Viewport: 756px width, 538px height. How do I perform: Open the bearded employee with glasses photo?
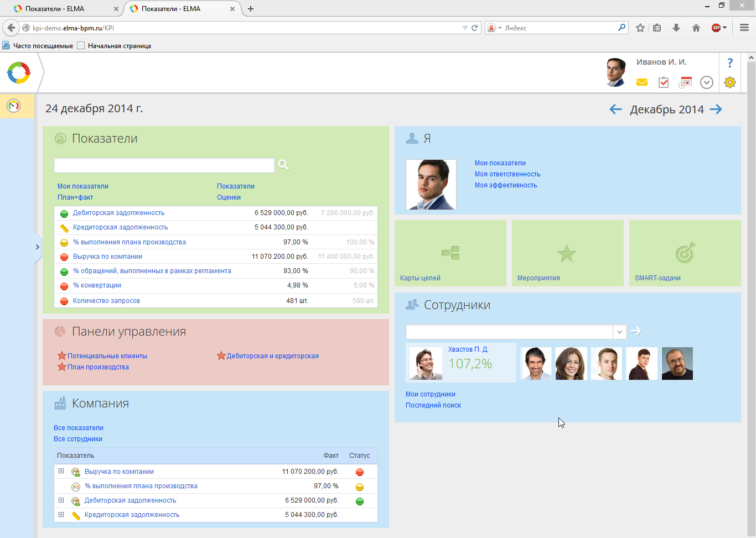(x=677, y=363)
